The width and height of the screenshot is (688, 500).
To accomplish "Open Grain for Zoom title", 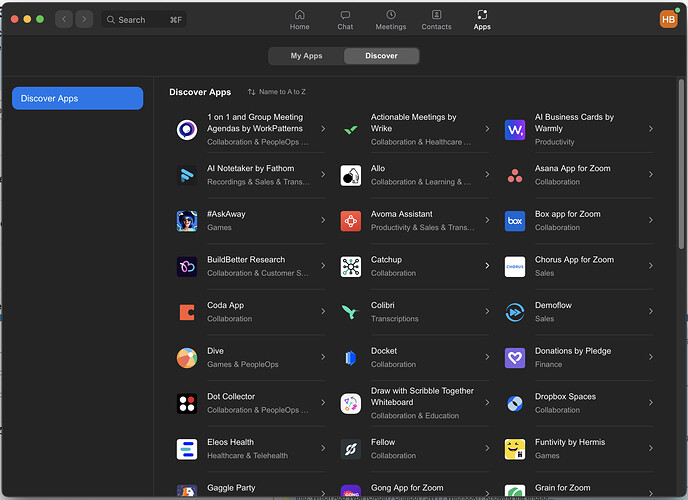I will click(562, 488).
